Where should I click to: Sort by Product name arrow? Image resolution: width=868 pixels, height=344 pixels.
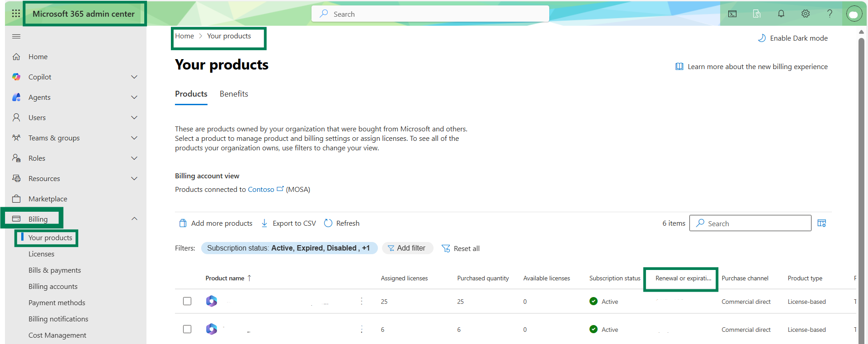coord(249,278)
